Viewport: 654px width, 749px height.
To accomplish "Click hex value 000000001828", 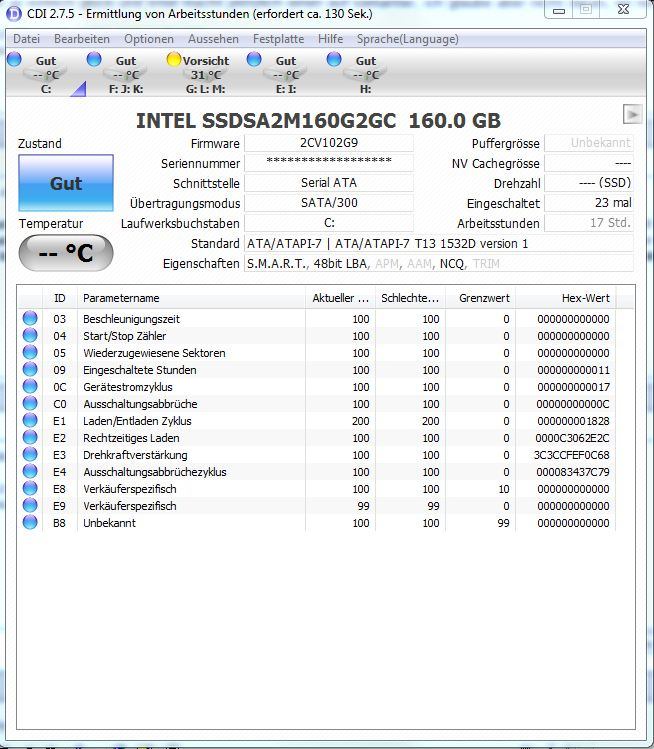I will (573, 421).
